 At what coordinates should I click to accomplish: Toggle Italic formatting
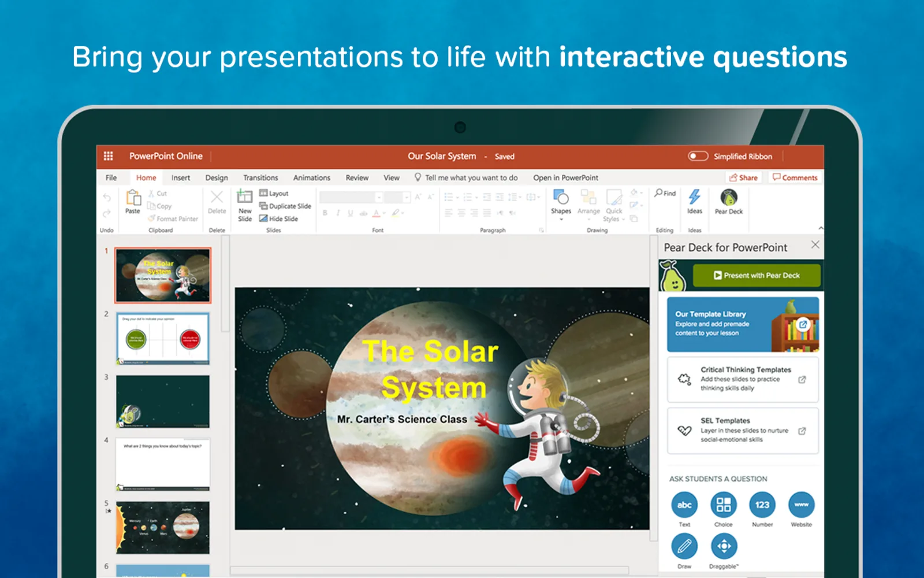[x=338, y=213]
